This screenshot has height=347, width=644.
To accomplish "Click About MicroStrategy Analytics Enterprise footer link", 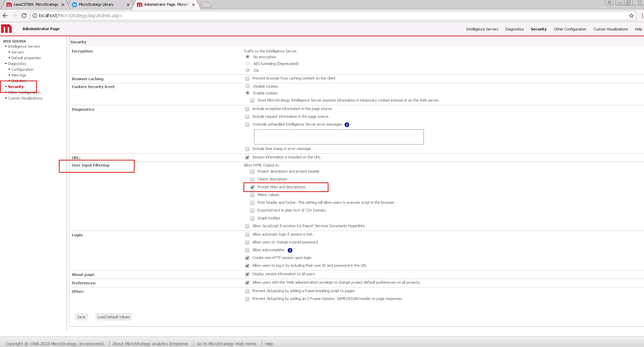I will pos(150,344).
